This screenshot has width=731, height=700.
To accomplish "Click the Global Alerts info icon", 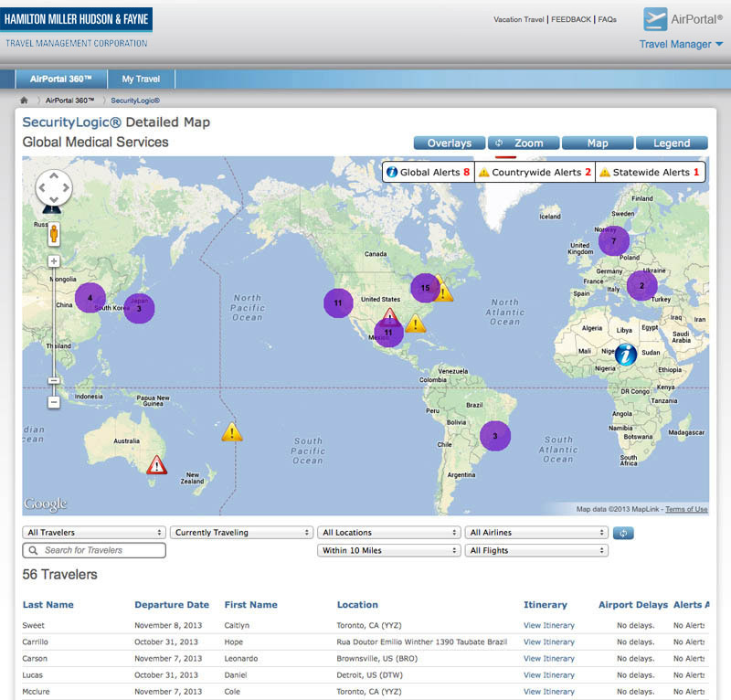I will 392,172.
